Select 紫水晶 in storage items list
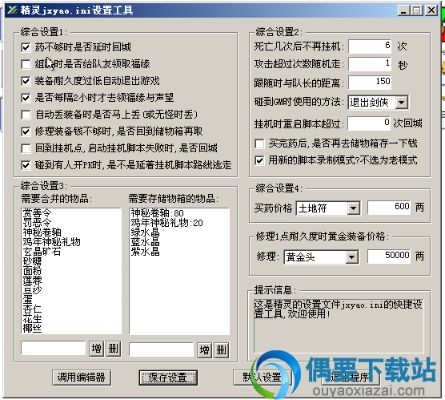The image size is (445, 400). click(x=145, y=252)
